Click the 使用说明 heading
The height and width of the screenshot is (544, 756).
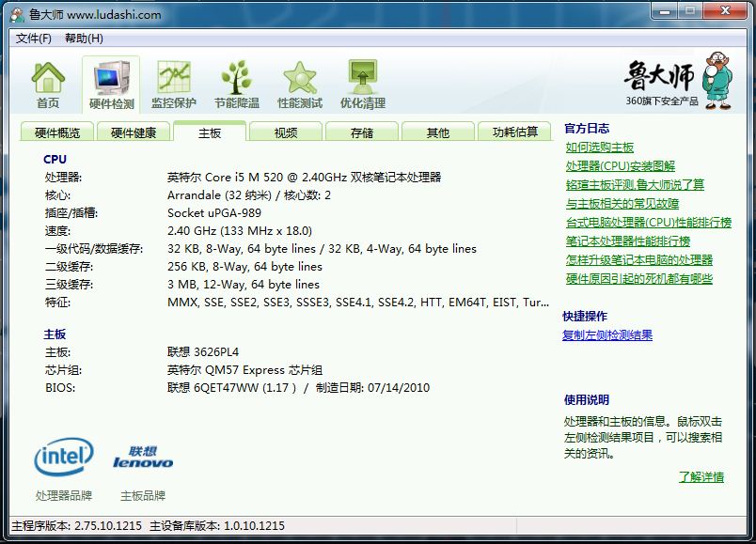point(587,400)
